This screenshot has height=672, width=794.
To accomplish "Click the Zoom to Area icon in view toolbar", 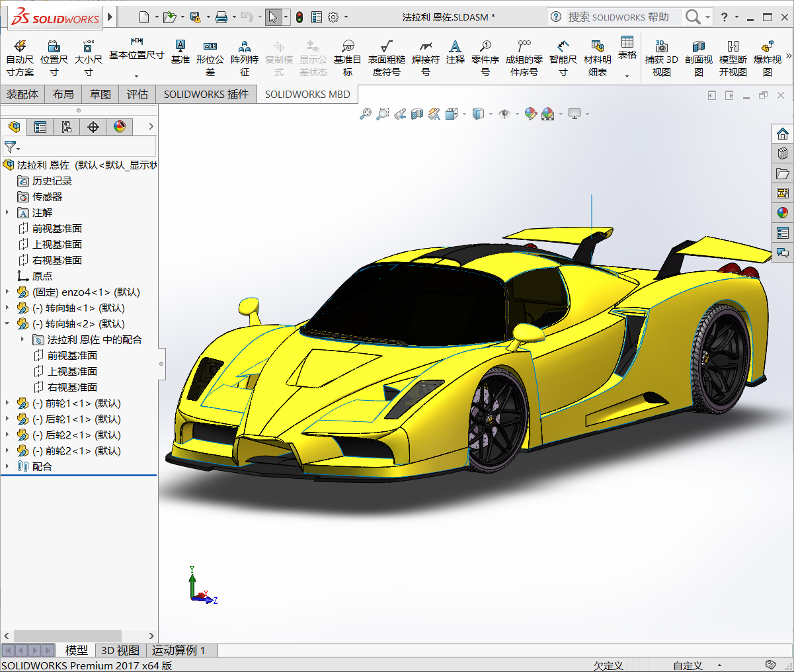I will (383, 114).
